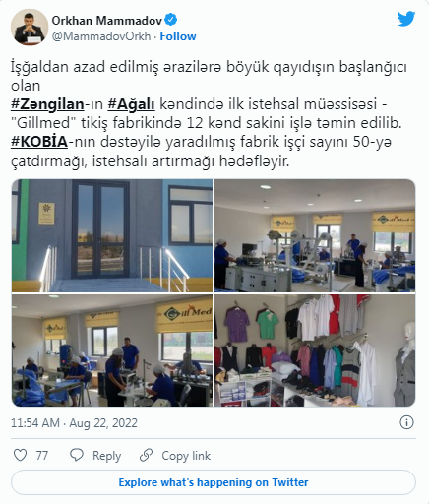Open the @MammadovOrkh handle

coord(101,36)
